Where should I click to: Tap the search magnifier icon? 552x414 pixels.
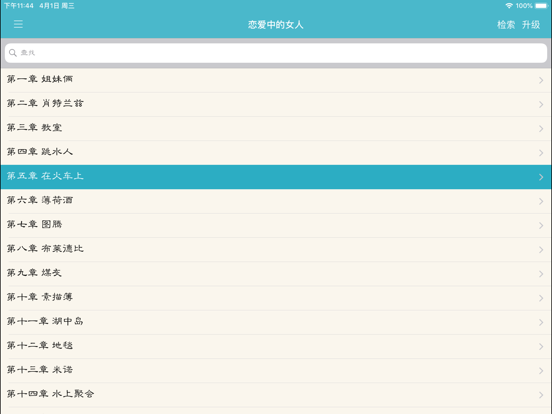pyautogui.click(x=13, y=53)
